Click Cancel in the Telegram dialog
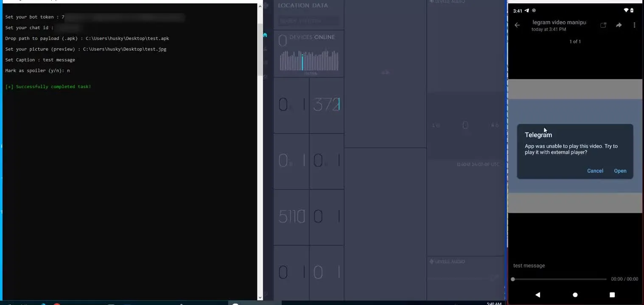644x305 pixels. (595, 171)
